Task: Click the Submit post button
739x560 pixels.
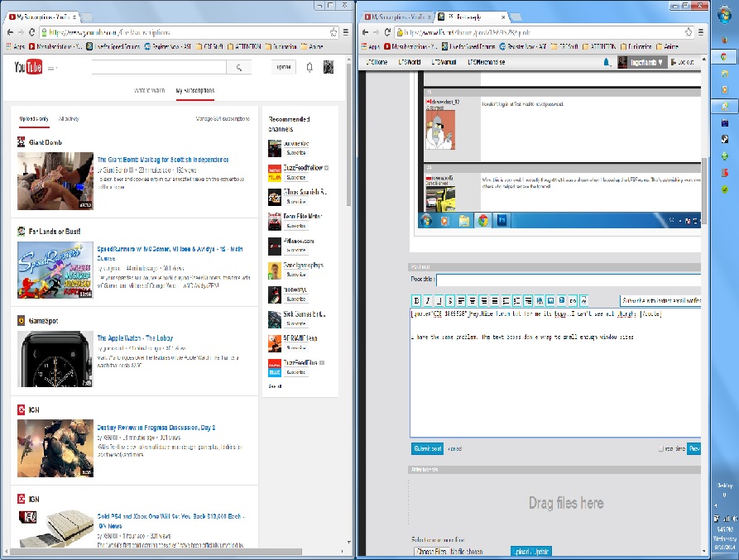Action: (x=427, y=449)
